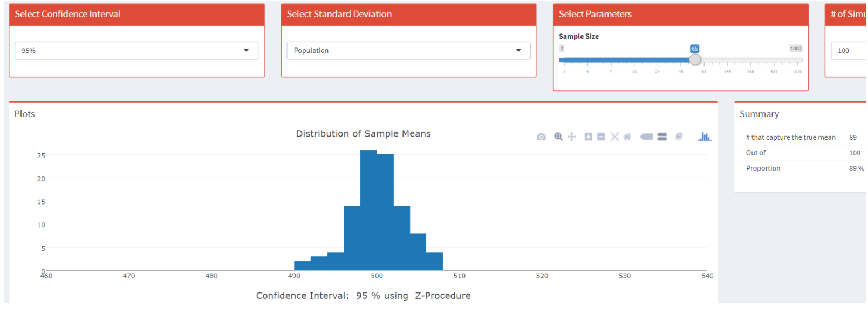Open the Plotly logo link

point(705,137)
